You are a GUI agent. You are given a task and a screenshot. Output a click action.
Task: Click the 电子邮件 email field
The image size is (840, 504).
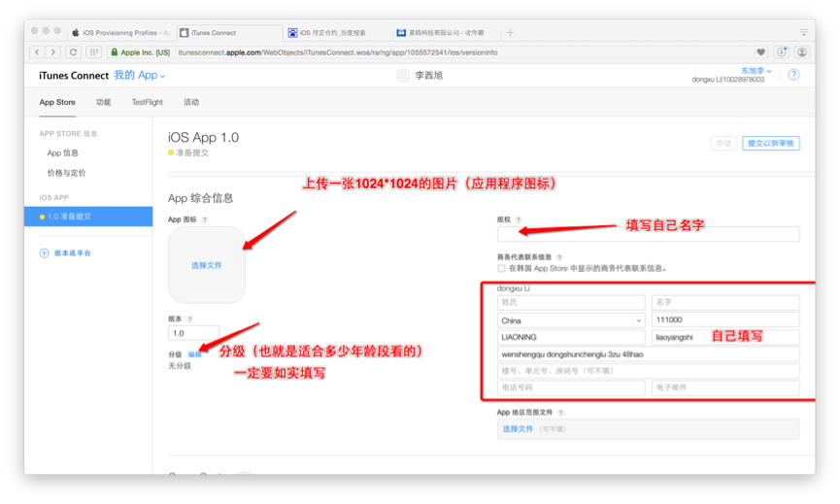725,387
